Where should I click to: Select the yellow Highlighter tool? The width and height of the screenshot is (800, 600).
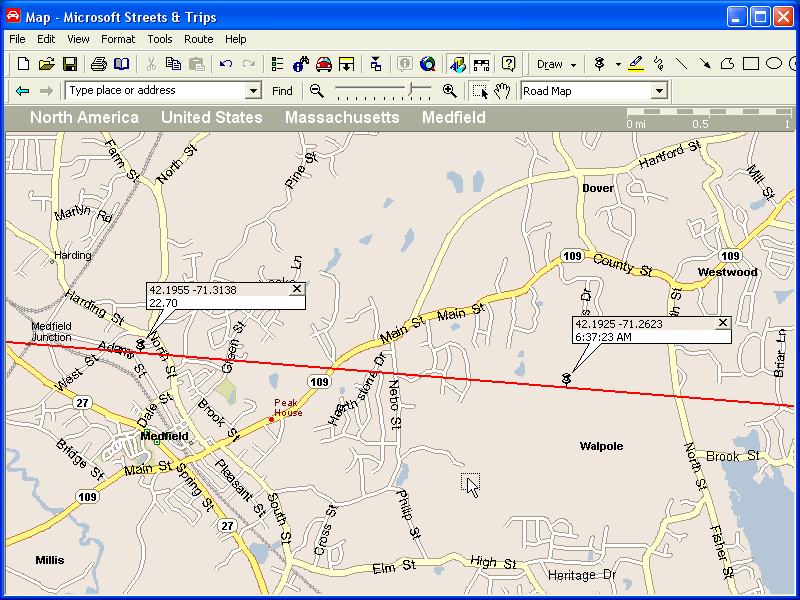coord(636,64)
